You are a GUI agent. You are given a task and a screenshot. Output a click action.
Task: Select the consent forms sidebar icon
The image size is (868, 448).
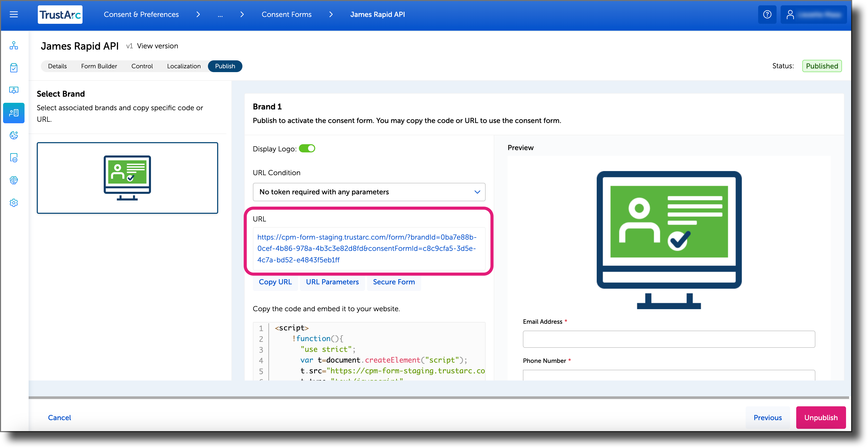14,113
